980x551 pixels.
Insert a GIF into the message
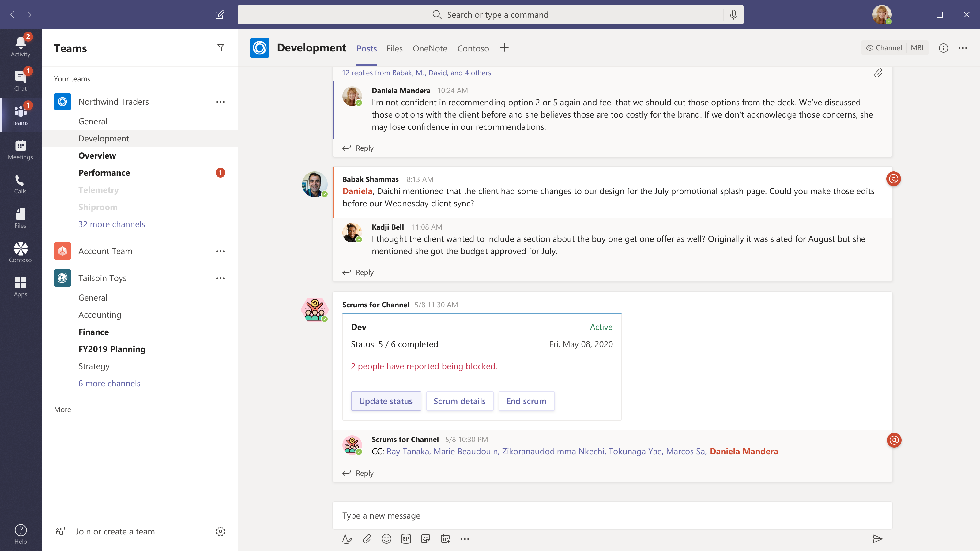tap(406, 539)
